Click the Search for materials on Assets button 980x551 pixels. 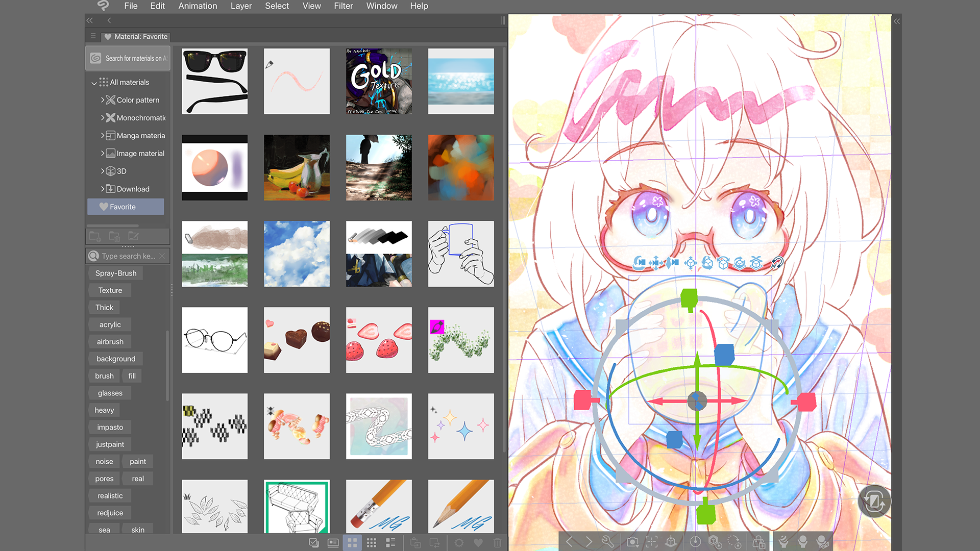(128, 58)
